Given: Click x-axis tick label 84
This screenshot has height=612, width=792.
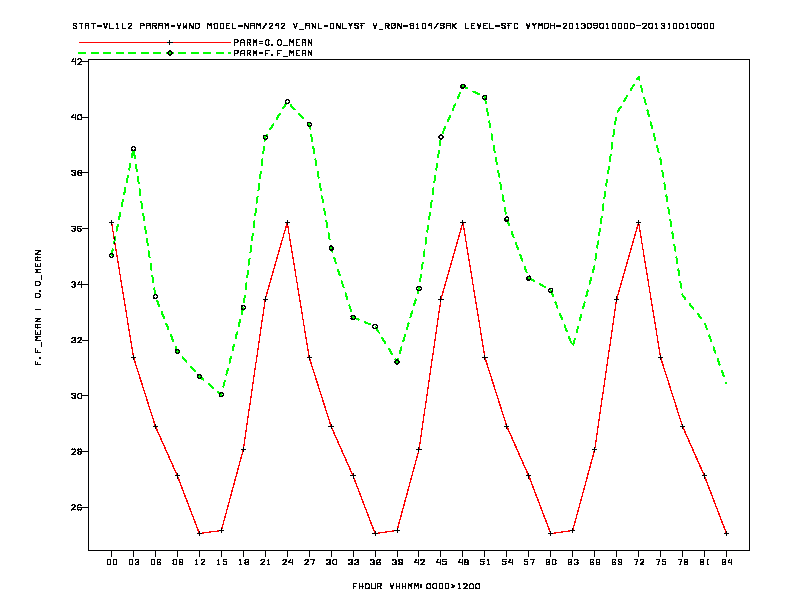Looking at the screenshot, I should (726, 562).
